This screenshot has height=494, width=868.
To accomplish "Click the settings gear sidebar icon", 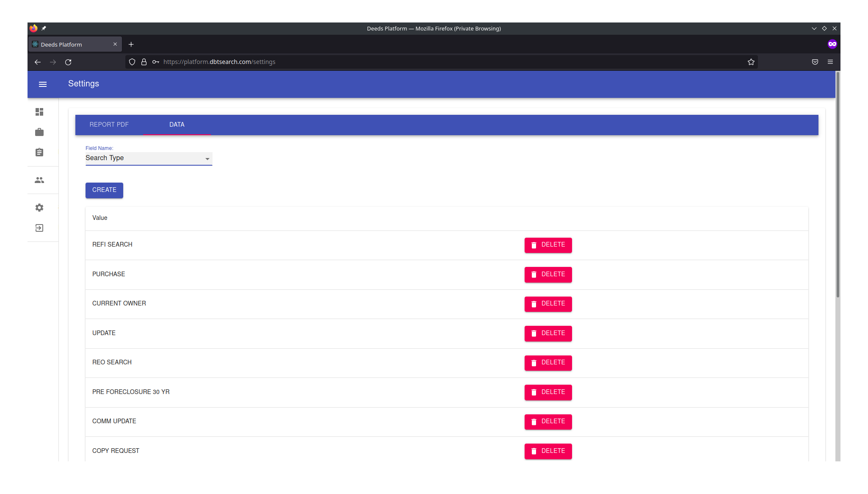I will coord(39,208).
